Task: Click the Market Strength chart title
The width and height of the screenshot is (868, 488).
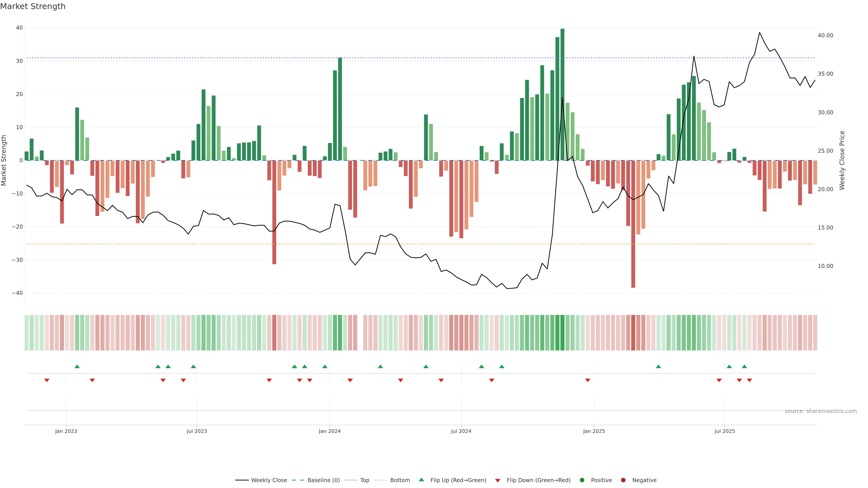Action: point(33,6)
